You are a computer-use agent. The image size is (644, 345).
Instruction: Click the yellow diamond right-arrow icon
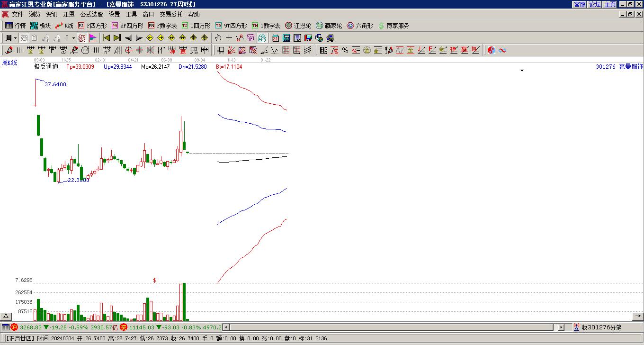(161, 38)
